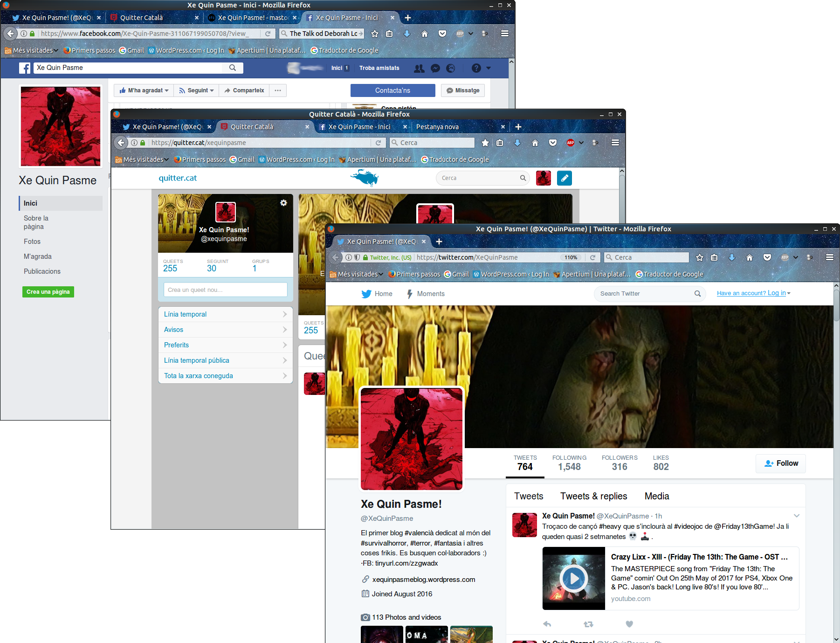View Twitter LIKES count 802
This screenshot has height=643, width=840.
click(661, 463)
